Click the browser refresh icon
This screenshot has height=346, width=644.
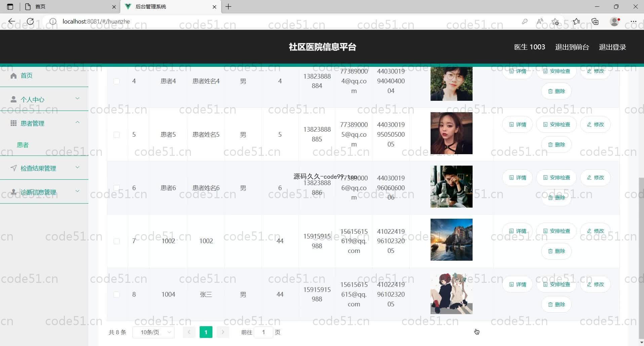[x=30, y=21]
